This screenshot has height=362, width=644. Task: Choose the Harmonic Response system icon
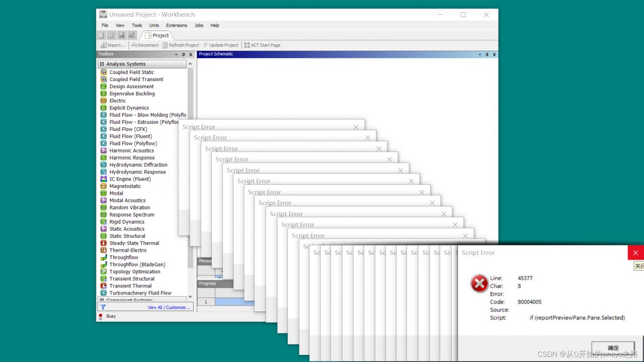(x=104, y=158)
